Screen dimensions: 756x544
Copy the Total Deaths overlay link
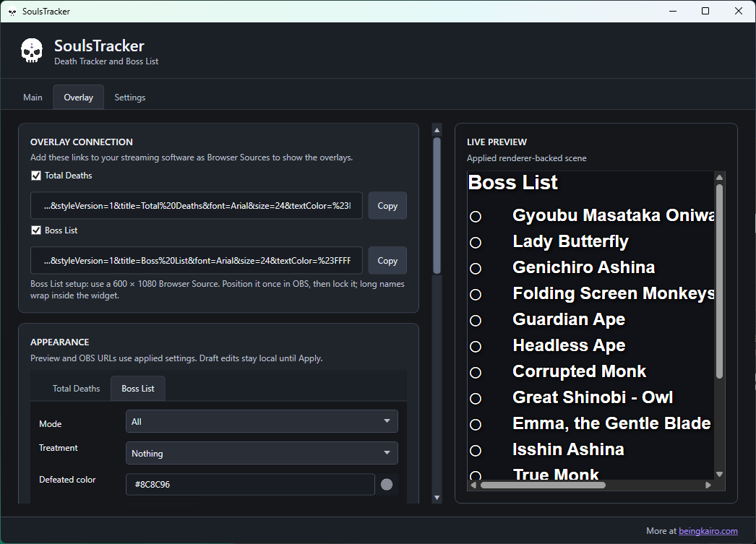(x=387, y=206)
